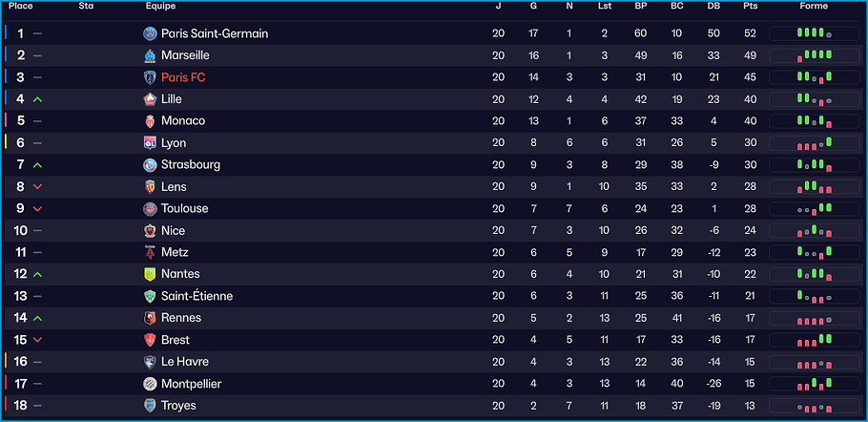Image resolution: width=868 pixels, height=422 pixels.
Task: Click the Toulouse club logo
Action: point(150,209)
